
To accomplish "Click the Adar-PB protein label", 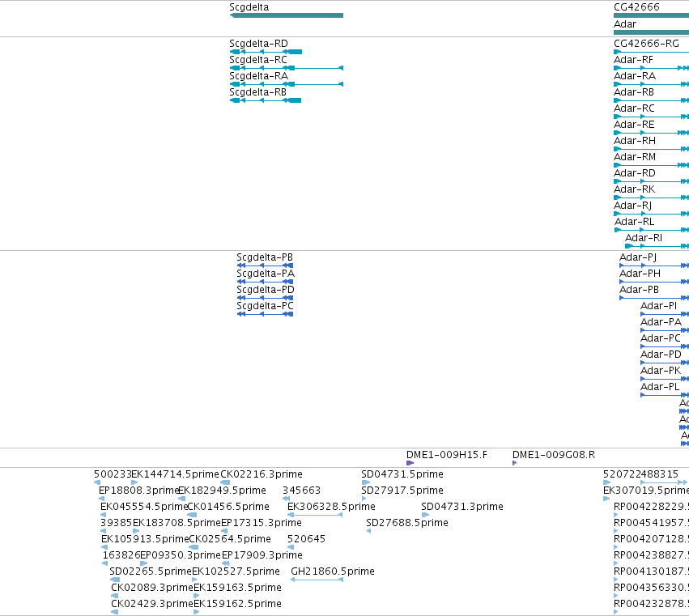I will click(x=639, y=290).
